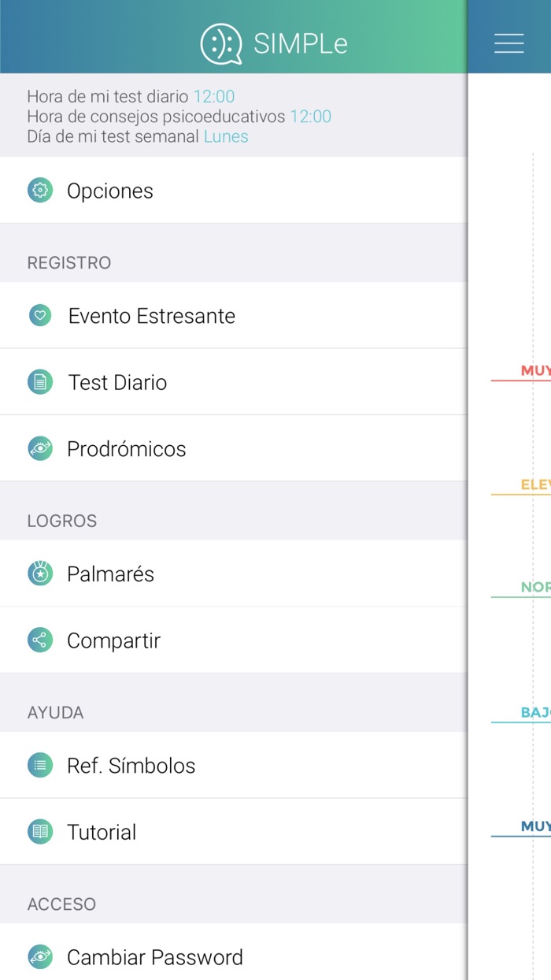The image size is (551, 980).
Task: Select the Cambiar Password option
Action: [x=155, y=957]
